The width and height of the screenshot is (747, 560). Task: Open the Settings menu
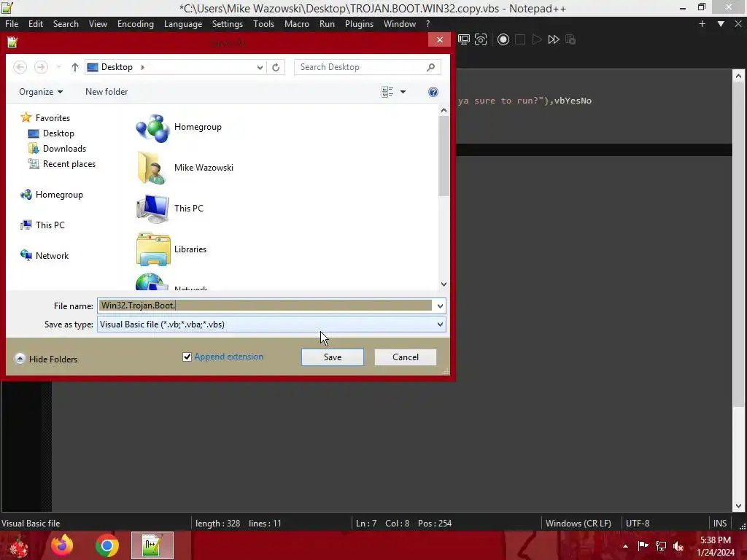228,24
